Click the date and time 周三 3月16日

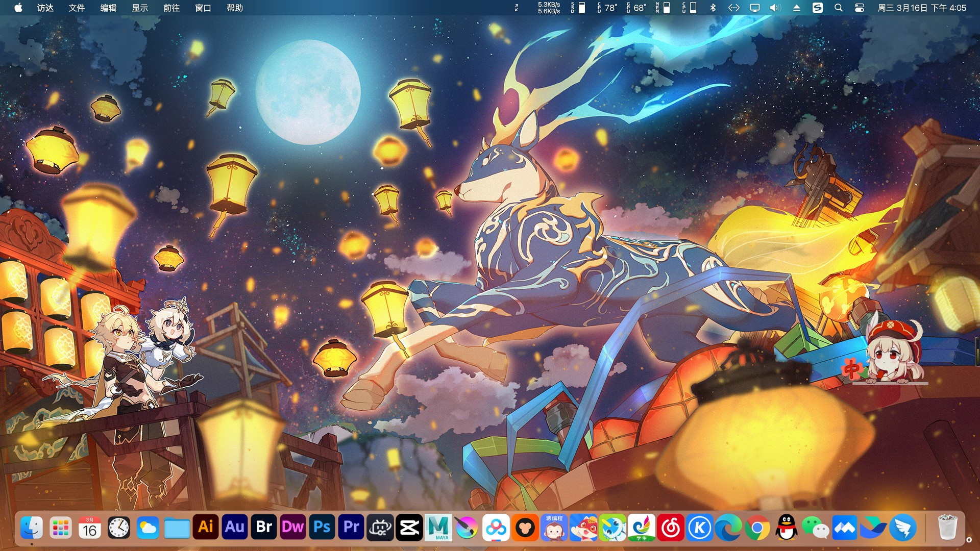[x=922, y=8]
